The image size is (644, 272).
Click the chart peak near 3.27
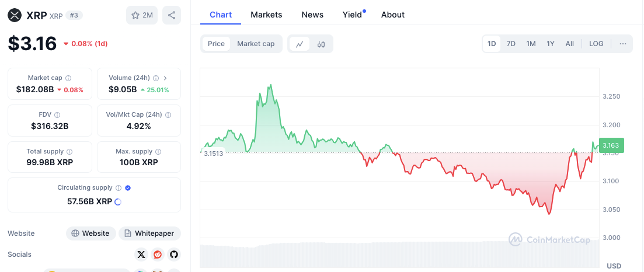271,85
